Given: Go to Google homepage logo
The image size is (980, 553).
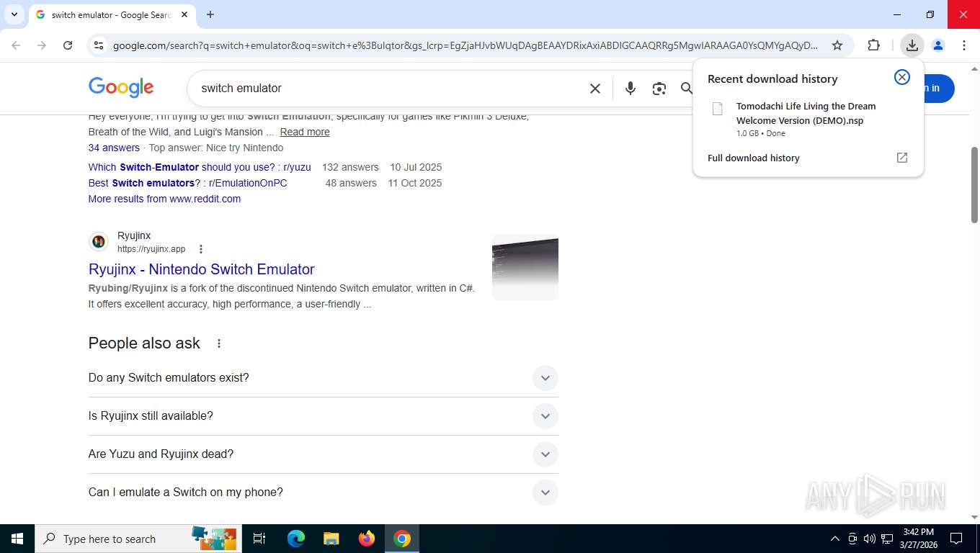Looking at the screenshot, I should (x=121, y=88).
